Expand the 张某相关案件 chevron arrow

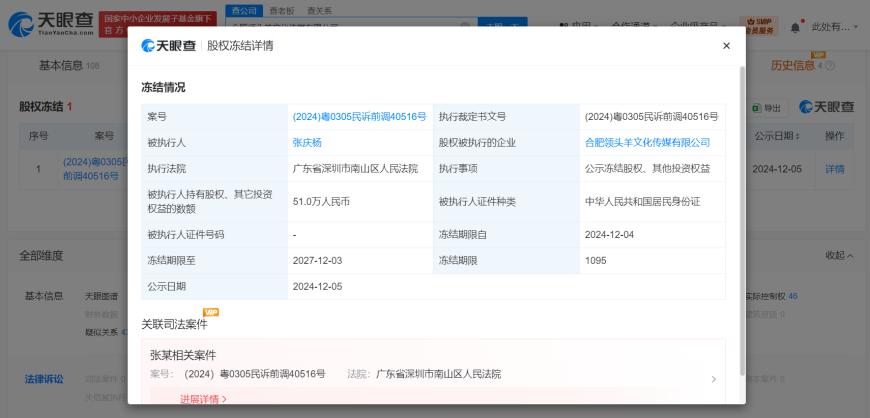coord(713,379)
